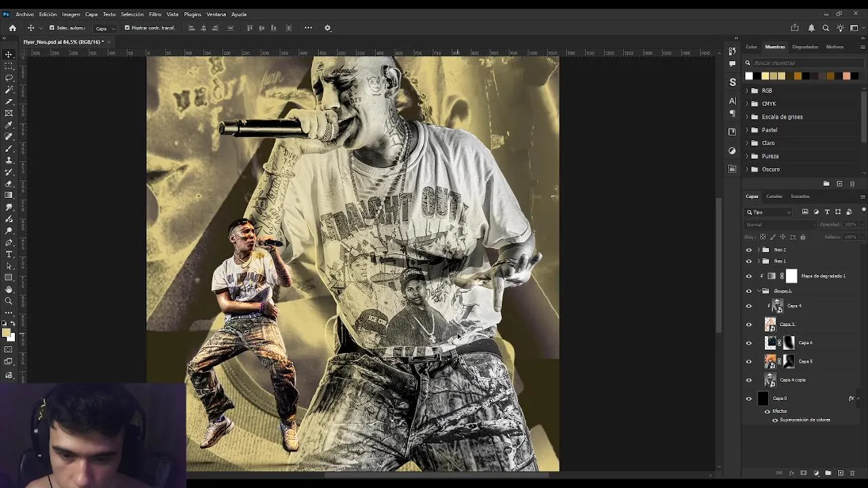Select the Move tool in the toolbar
868x488 pixels.
pyautogui.click(x=9, y=54)
